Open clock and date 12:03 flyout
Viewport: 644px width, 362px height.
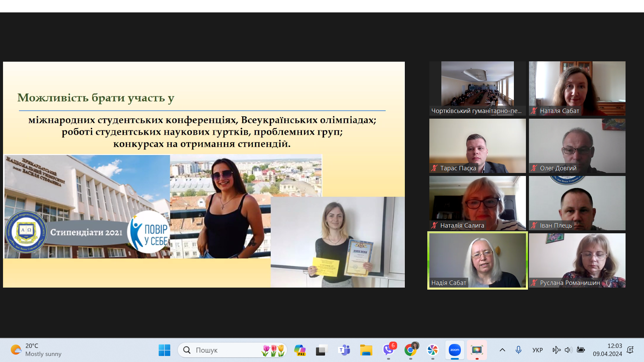pos(607,350)
